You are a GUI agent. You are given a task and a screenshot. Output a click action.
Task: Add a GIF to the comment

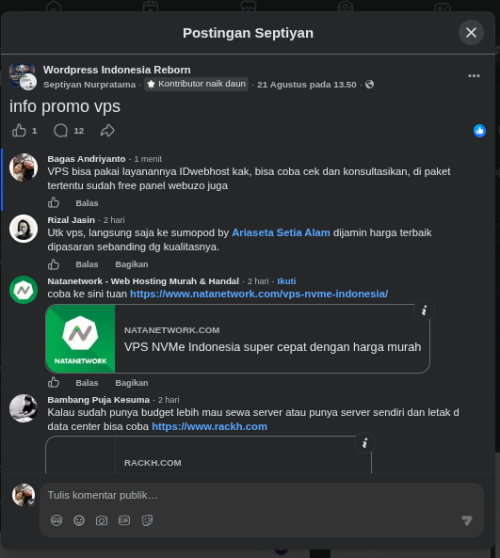point(124,520)
